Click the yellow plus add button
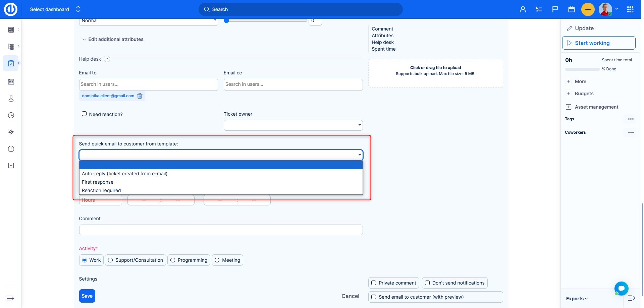The image size is (644, 308). pos(588,9)
